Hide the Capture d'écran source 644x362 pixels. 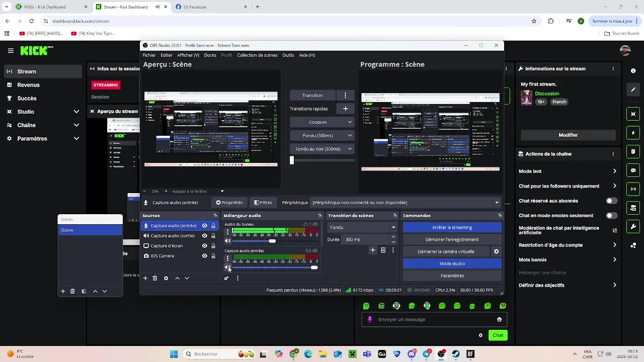(205, 246)
